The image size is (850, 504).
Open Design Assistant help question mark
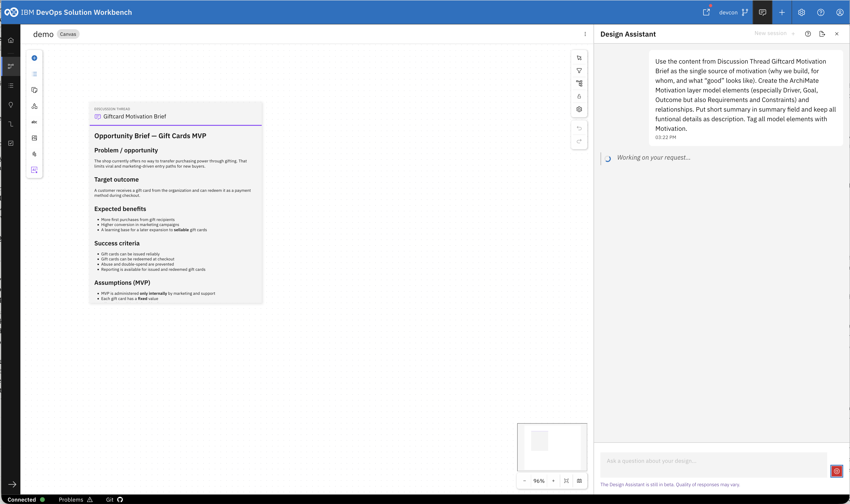(808, 34)
